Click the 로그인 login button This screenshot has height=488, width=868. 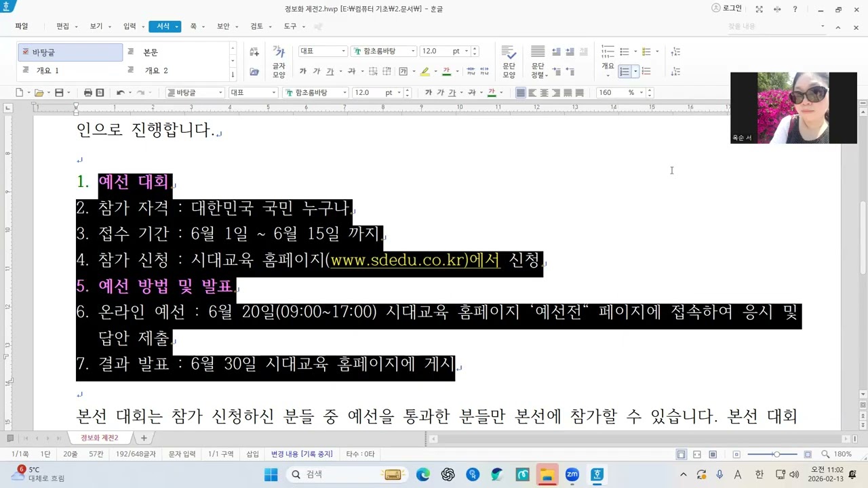726,8
